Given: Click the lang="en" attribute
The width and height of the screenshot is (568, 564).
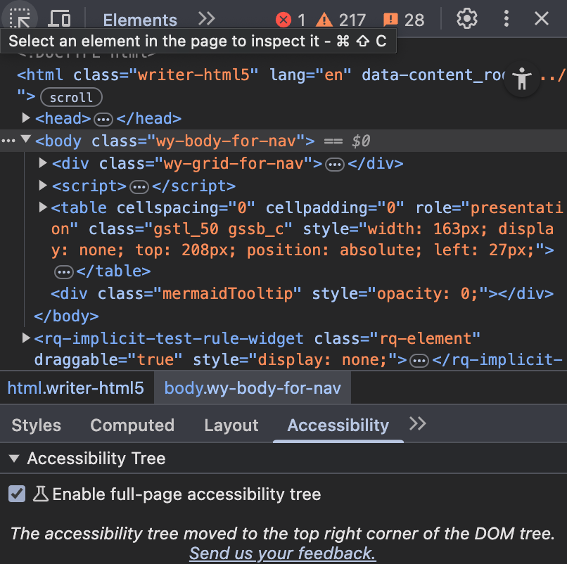Looking at the screenshot, I should [310, 75].
